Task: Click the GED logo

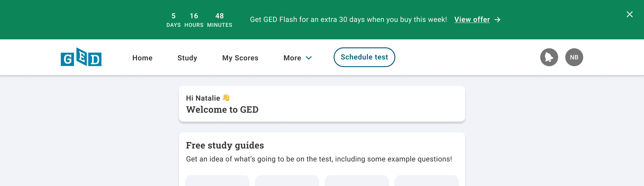Action: point(82,57)
